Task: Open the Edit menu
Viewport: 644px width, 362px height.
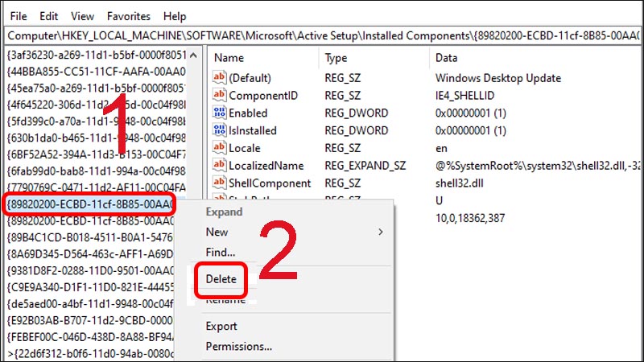Action: click(48, 16)
